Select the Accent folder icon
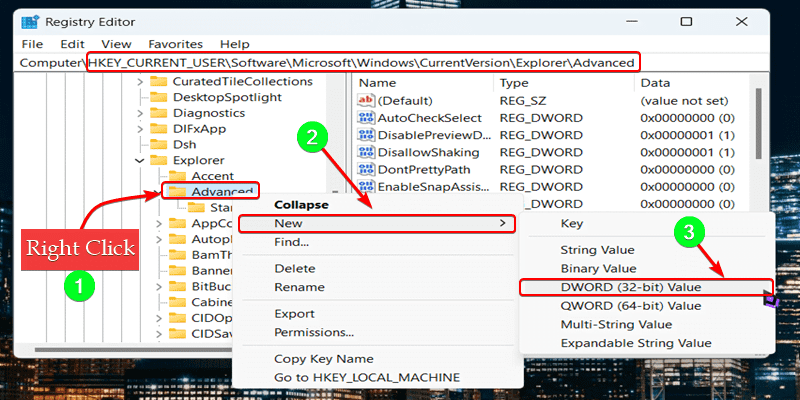The height and width of the screenshot is (400, 800). (x=178, y=176)
